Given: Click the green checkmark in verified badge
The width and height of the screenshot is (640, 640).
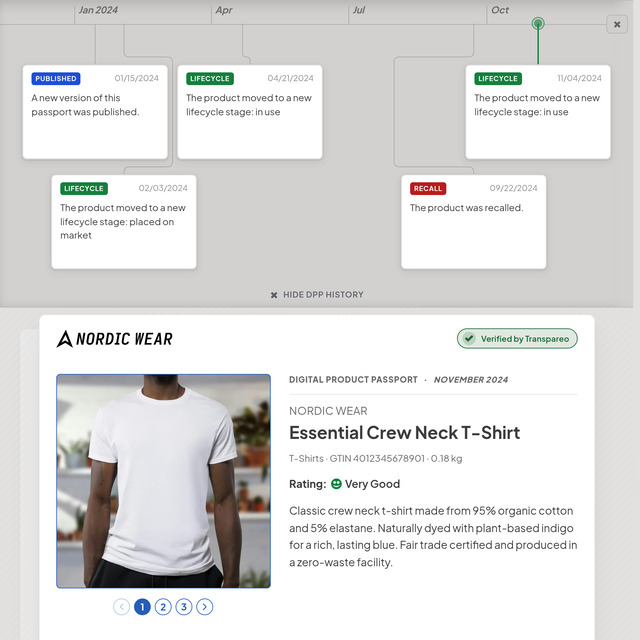Looking at the screenshot, I should coord(469,338).
